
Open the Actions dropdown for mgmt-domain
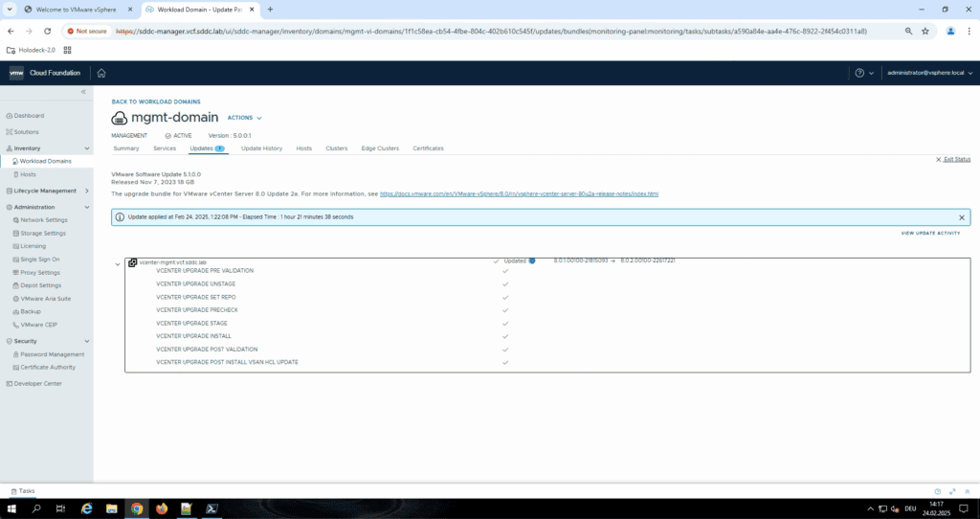(244, 118)
